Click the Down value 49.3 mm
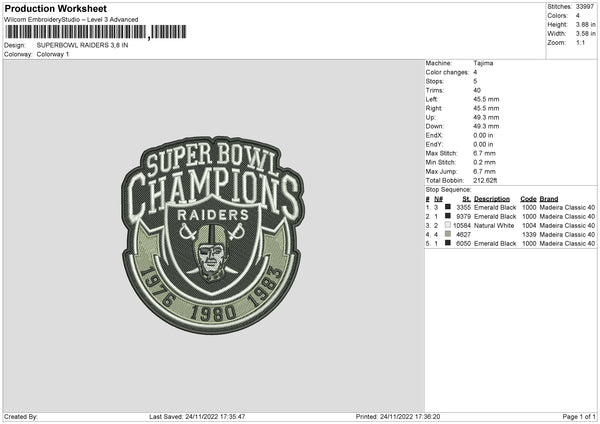The height and width of the screenshot is (424, 600). (x=486, y=126)
